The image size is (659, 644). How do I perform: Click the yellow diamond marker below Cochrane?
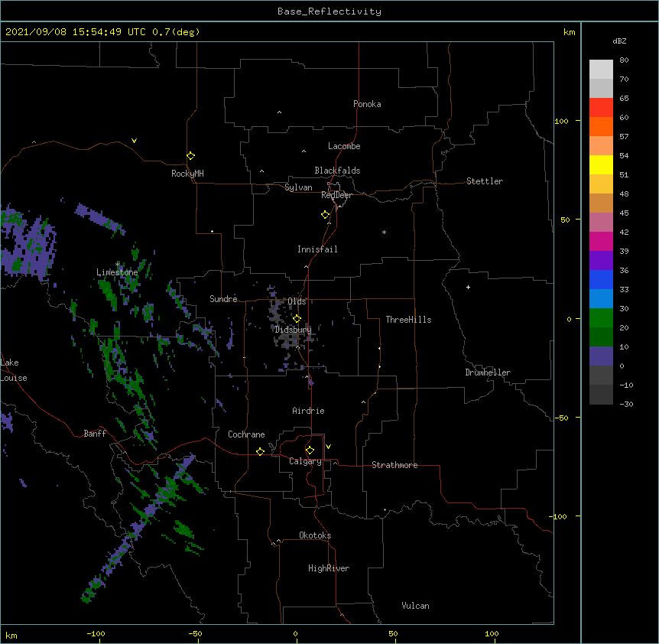click(260, 451)
